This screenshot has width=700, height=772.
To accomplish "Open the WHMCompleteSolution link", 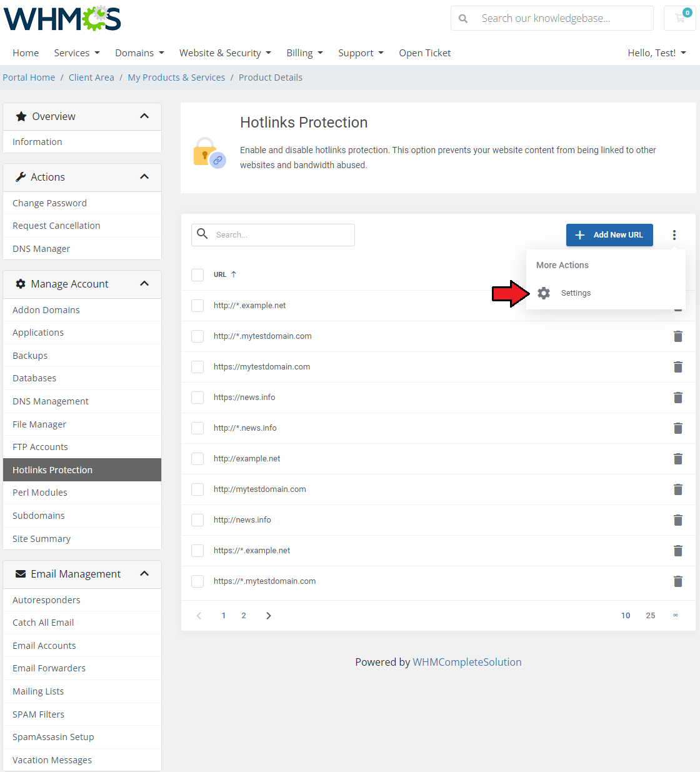I will 467,662.
